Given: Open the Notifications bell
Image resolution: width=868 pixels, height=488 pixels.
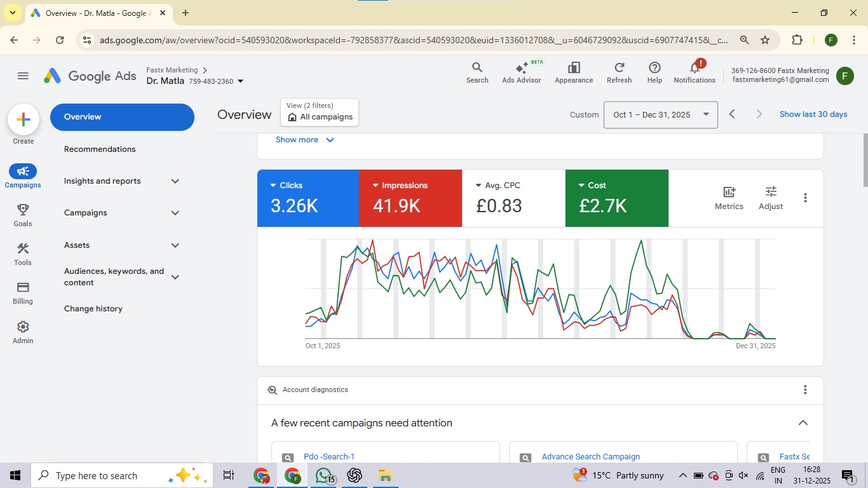Looking at the screenshot, I should click(x=695, y=72).
